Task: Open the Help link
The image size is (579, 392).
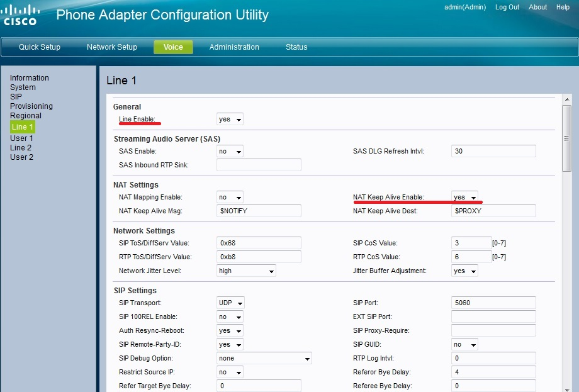Action: [x=563, y=7]
